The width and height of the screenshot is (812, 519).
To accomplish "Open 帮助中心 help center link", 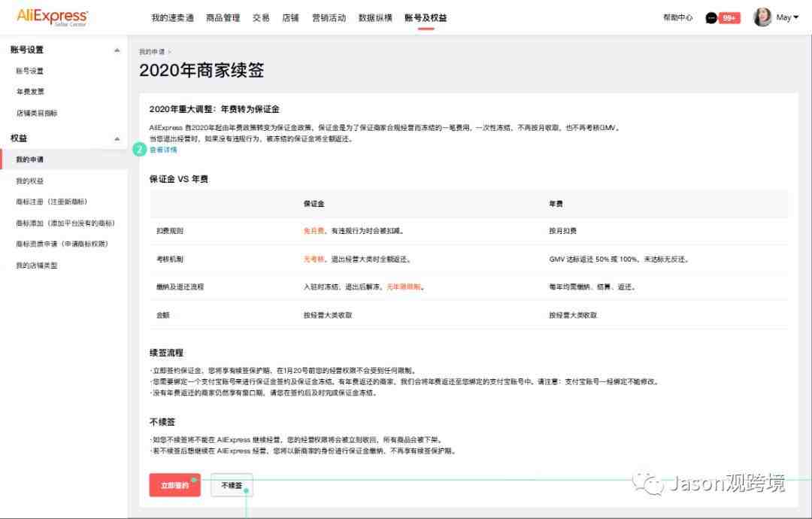I will (x=678, y=17).
